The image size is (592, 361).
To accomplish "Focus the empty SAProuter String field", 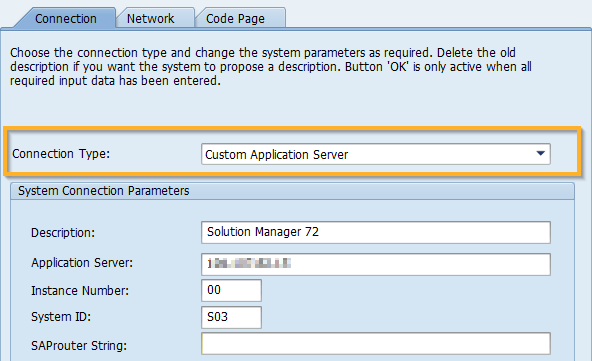I will tap(376, 344).
